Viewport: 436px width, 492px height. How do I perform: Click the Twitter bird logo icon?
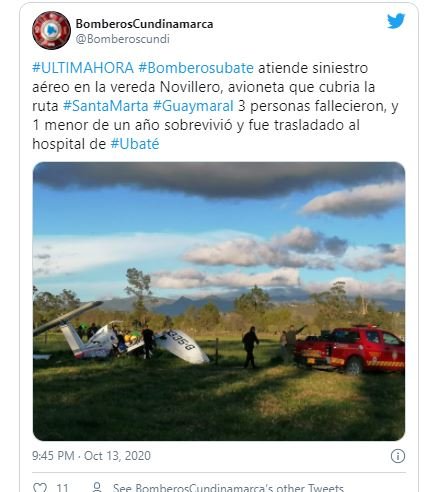tap(396, 21)
